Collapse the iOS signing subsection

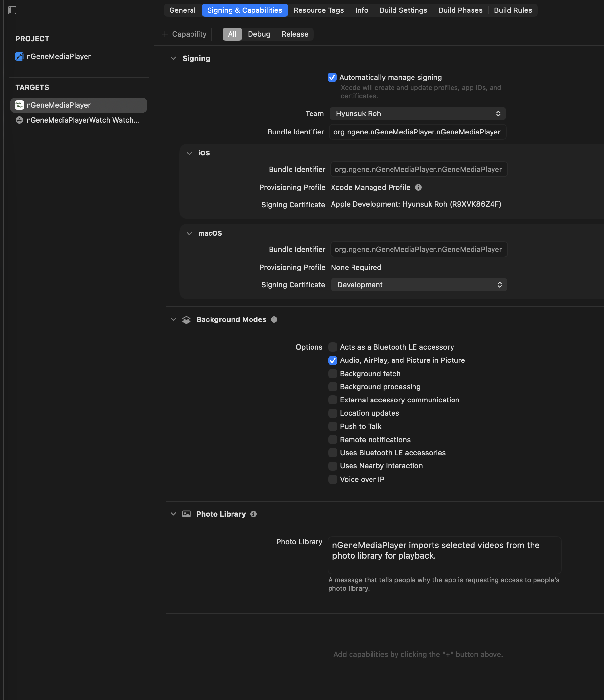(x=189, y=153)
